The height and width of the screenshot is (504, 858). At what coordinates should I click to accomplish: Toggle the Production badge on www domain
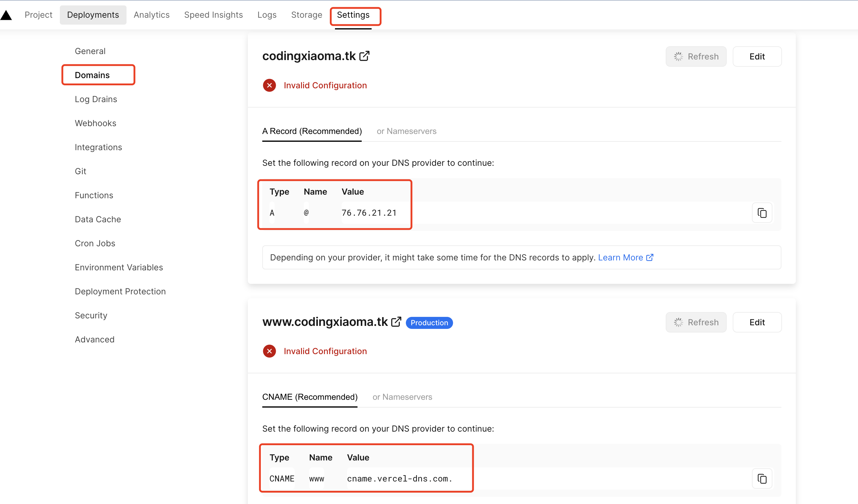pos(430,322)
